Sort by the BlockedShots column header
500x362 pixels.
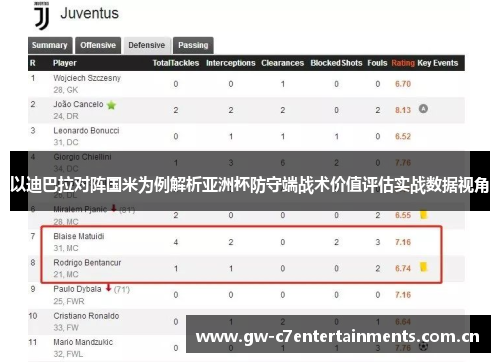coord(336,63)
